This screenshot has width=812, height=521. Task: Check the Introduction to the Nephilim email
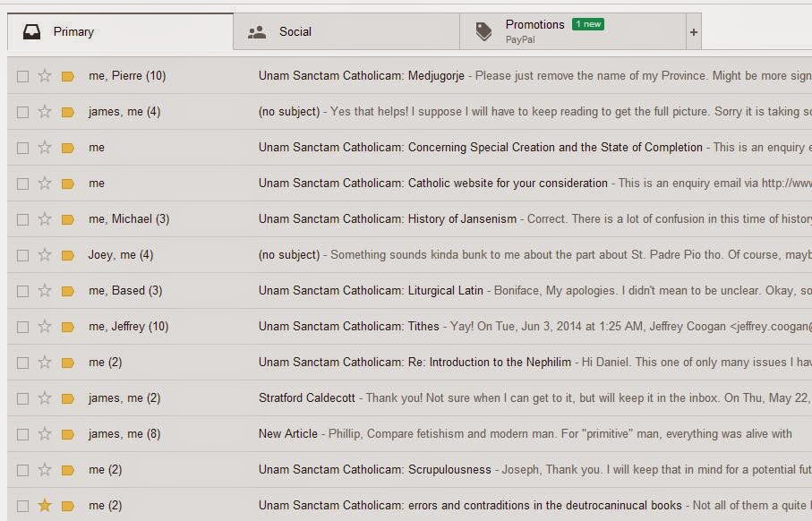pos(22,363)
